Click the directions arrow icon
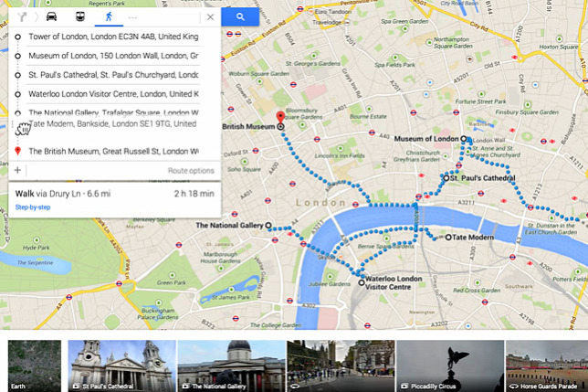 22,16
